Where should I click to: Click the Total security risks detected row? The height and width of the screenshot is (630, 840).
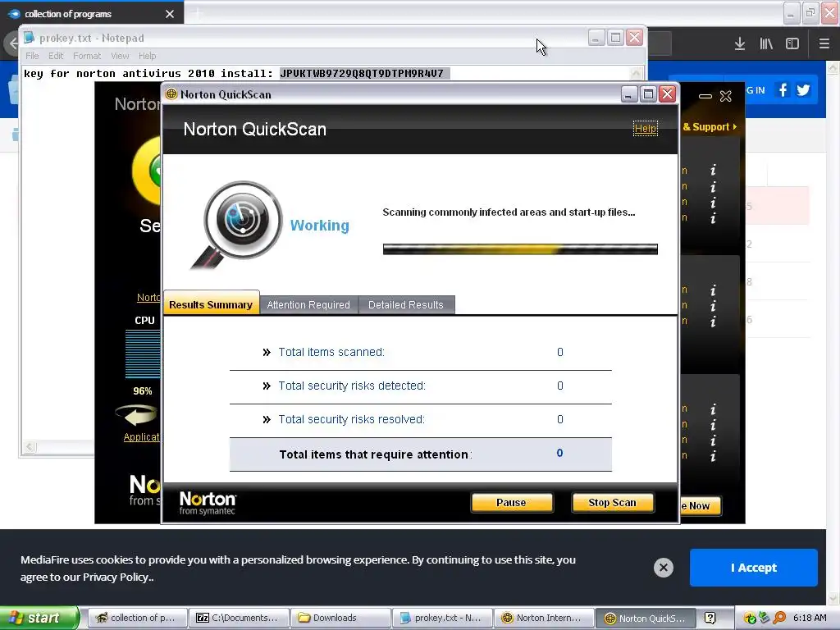(x=421, y=386)
